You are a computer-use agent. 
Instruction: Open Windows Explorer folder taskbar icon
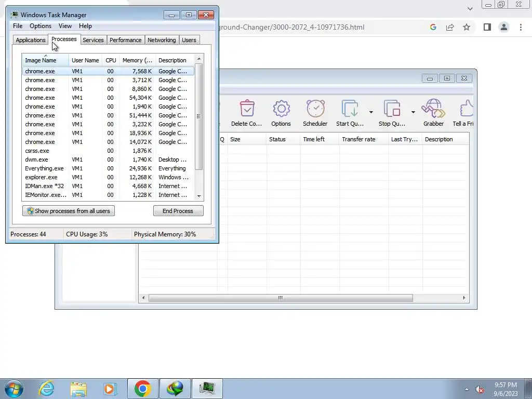click(78, 389)
